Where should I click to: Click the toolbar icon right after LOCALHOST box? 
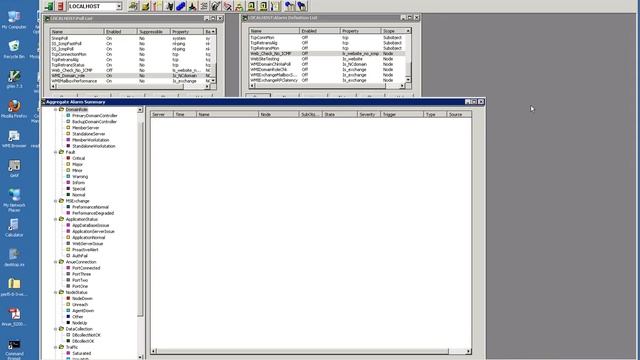click(x=133, y=6)
